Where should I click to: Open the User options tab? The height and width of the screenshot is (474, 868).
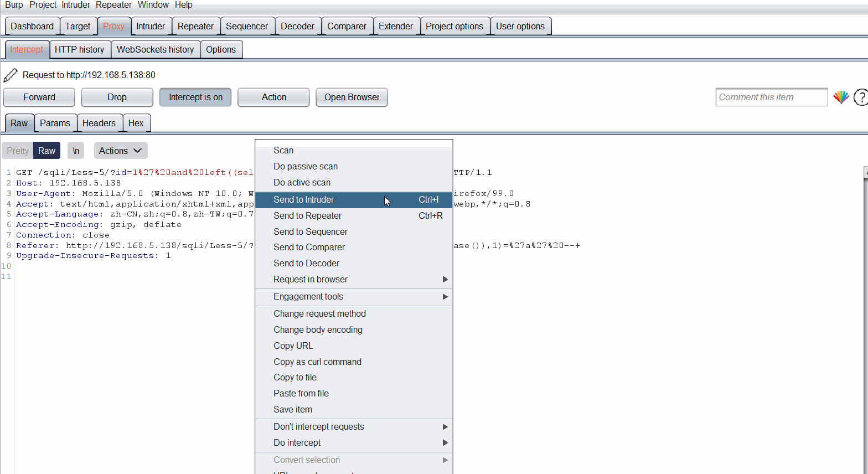(520, 27)
